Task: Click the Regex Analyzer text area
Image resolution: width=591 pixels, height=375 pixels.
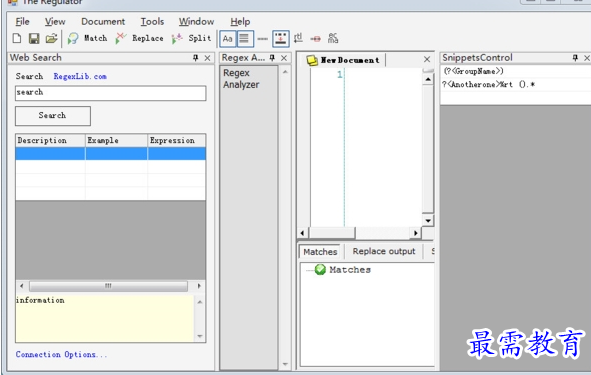Action: tap(249, 217)
